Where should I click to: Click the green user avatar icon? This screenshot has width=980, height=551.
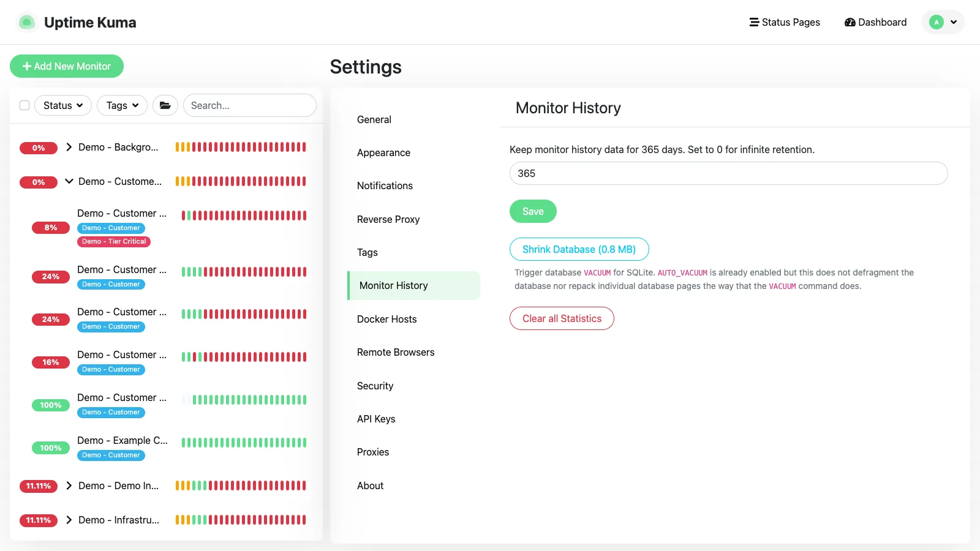[x=937, y=22]
